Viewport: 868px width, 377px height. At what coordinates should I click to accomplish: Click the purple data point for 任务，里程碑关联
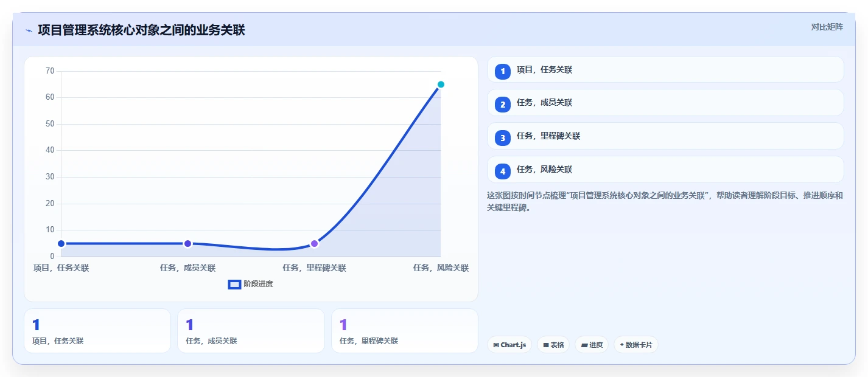(314, 244)
